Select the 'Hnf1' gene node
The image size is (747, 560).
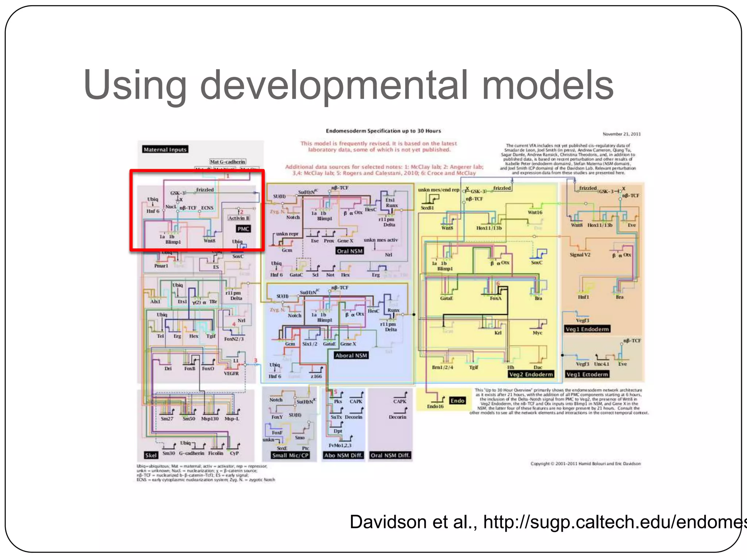[x=583, y=297]
